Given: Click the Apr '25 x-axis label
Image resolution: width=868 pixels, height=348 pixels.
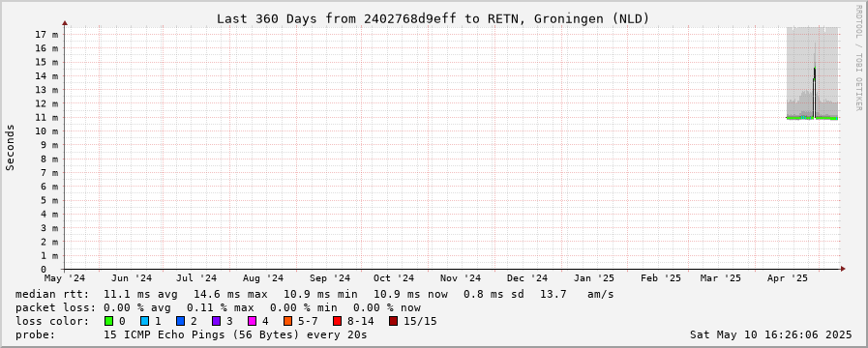Looking at the screenshot, I should [x=793, y=278].
